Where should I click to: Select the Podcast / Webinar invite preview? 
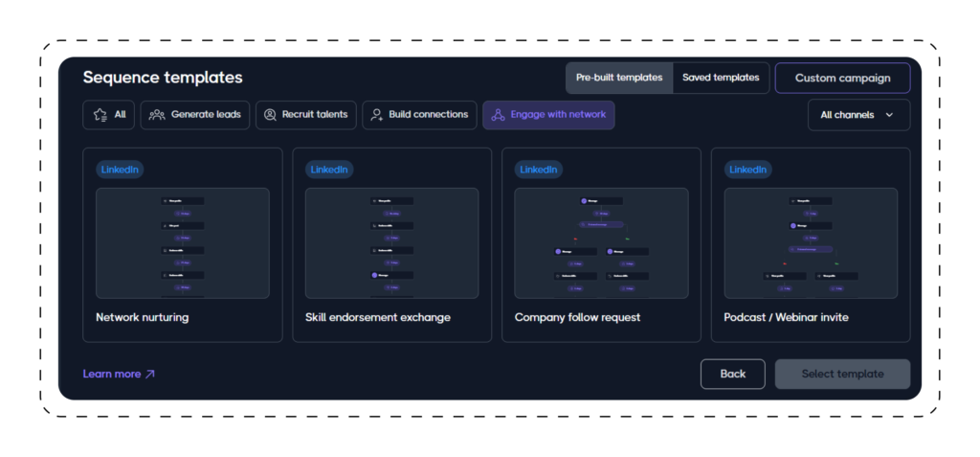point(811,243)
